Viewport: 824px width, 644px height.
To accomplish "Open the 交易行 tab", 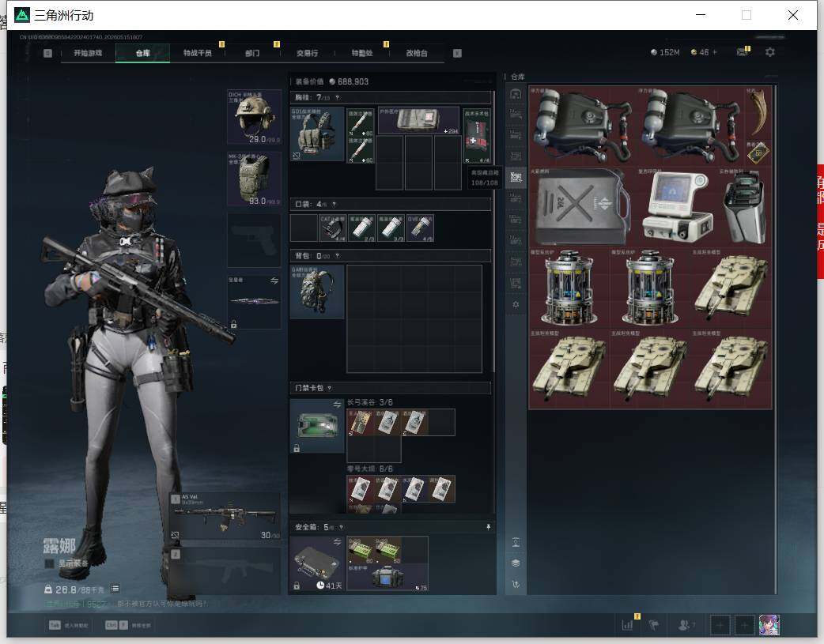I will point(307,53).
